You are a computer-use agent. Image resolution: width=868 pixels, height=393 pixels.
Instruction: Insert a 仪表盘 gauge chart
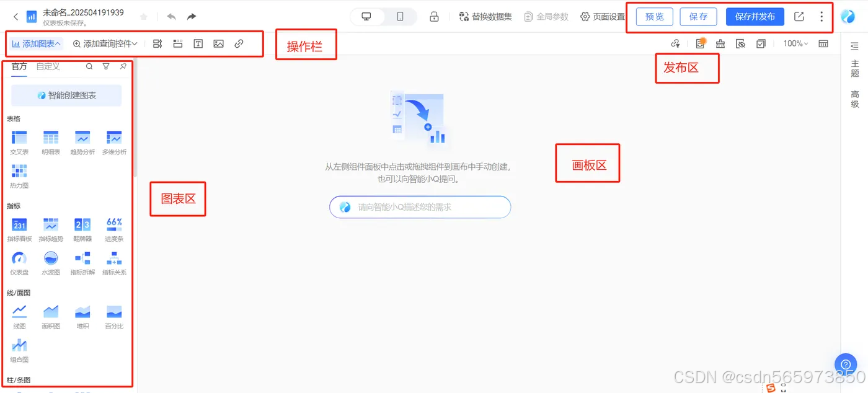tap(19, 257)
